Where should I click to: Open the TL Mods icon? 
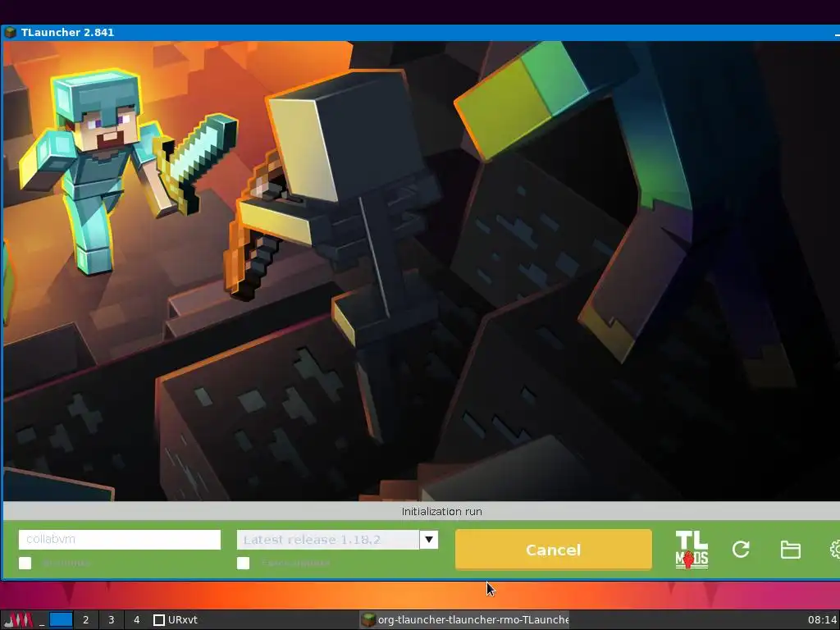click(x=692, y=550)
